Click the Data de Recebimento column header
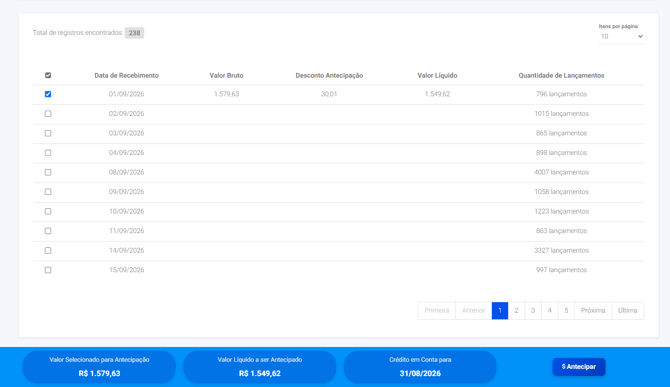The width and height of the screenshot is (670, 387). (x=126, y=76)
